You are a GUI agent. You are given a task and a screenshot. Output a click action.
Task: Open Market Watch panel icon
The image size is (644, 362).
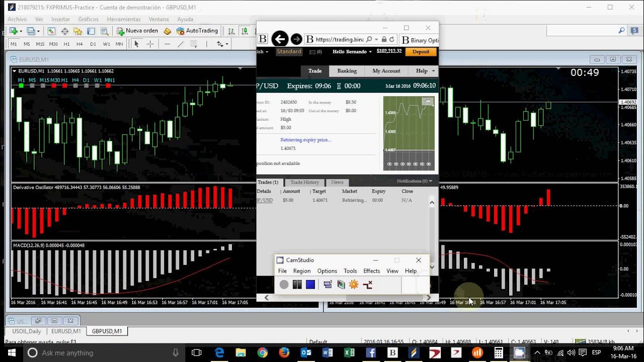51,31
